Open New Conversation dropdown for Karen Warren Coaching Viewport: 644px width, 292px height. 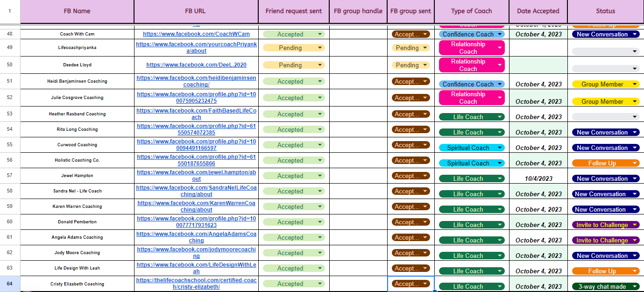(x=606, y=209)
